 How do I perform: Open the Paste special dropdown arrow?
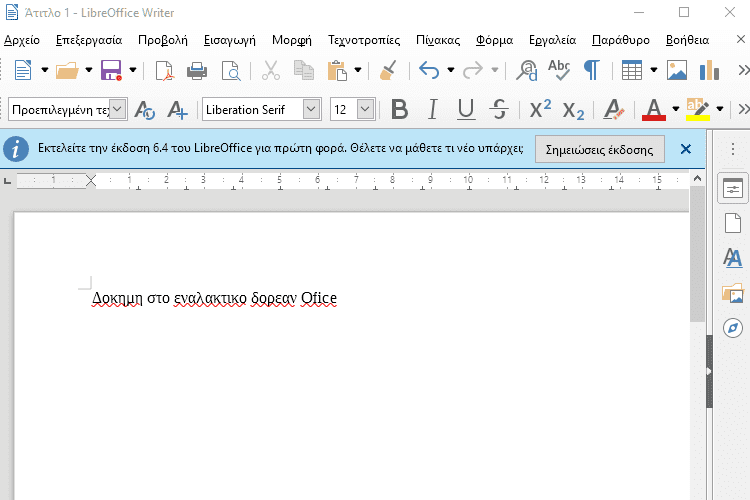tap(357, 70)
